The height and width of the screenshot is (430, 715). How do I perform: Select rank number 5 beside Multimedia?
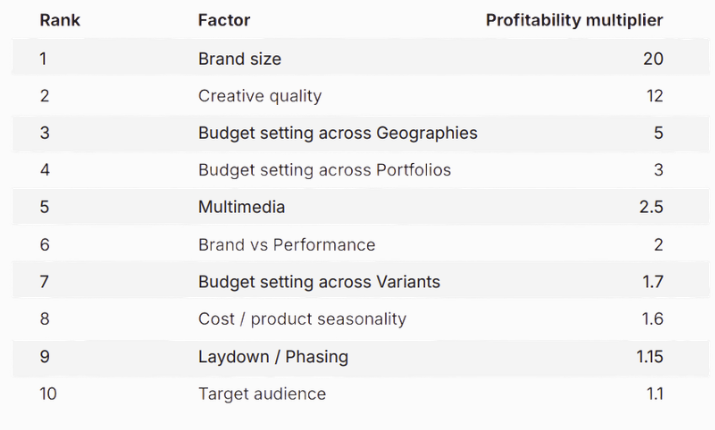(44, 207)
